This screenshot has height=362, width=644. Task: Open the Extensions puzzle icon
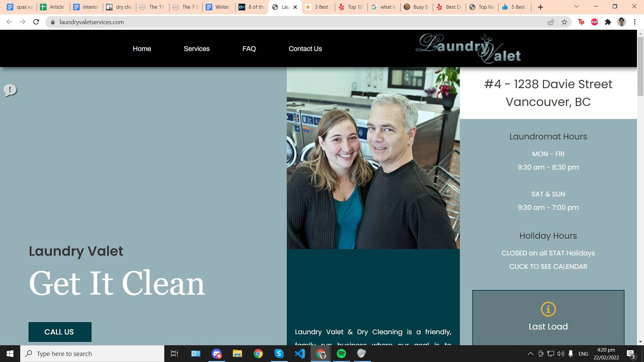608,22
